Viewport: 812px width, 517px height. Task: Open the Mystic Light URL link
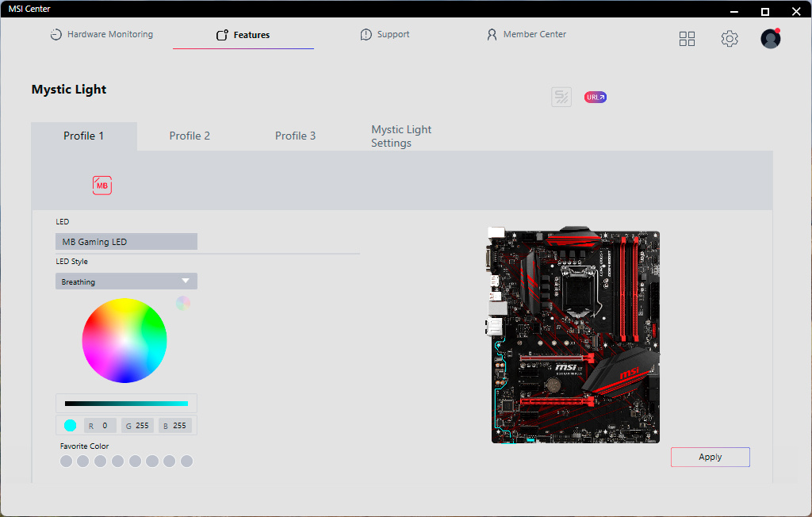click(595, 97)
